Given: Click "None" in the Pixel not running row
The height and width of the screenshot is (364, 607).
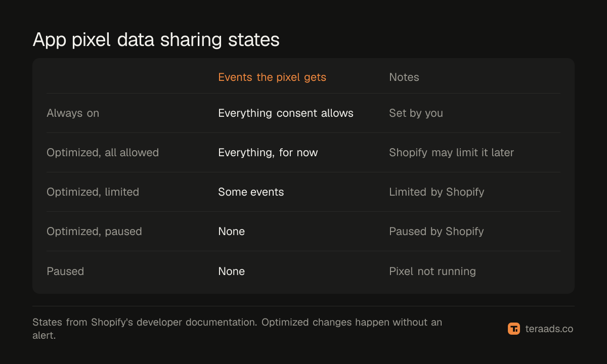Looking at the screenshot, I should click(232, 271).
